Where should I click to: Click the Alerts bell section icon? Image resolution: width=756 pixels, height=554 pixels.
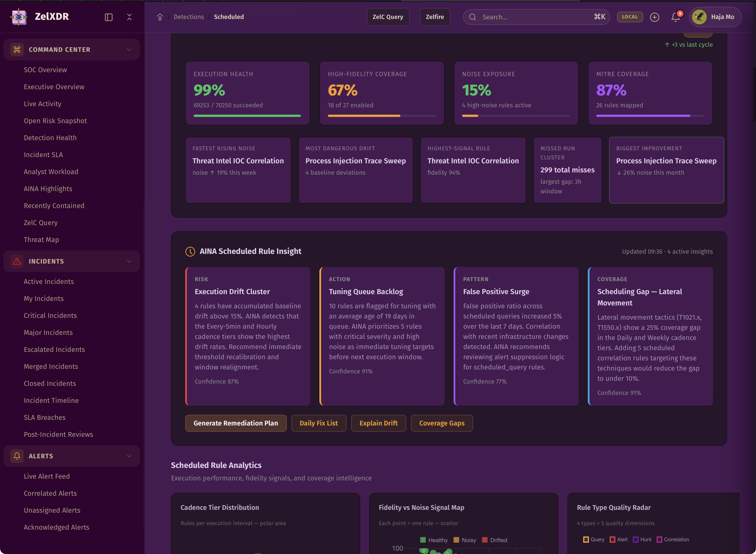(17, 456)
